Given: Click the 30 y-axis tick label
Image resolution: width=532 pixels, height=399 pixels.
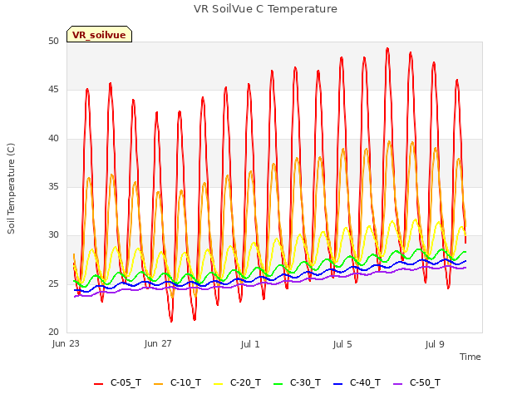Looking at the screenshot, I should 53,234.
